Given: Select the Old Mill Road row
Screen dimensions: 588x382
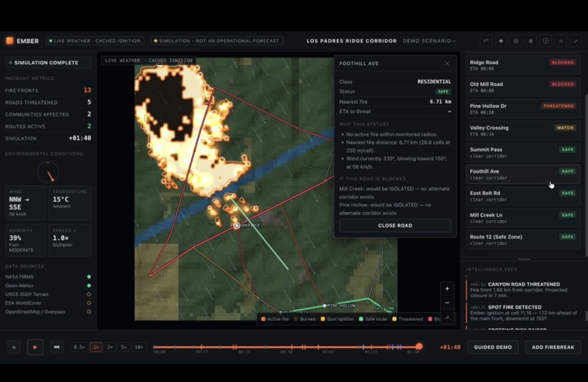Looking at the screenshot, I should tap(523, 87).
